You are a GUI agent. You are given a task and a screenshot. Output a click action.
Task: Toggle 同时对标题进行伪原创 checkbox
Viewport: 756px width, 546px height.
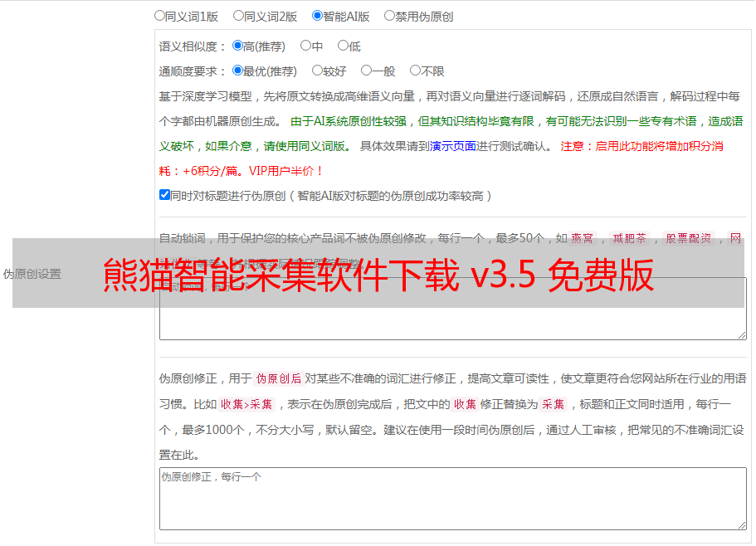164,195
